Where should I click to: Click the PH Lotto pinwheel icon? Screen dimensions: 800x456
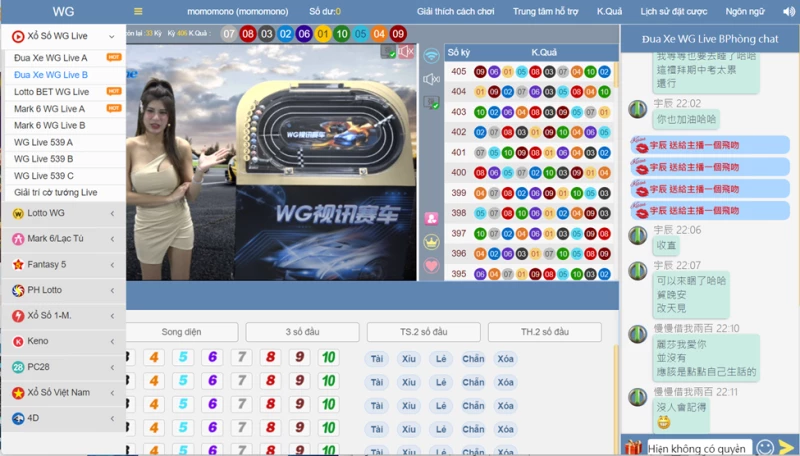pos(18,290)
